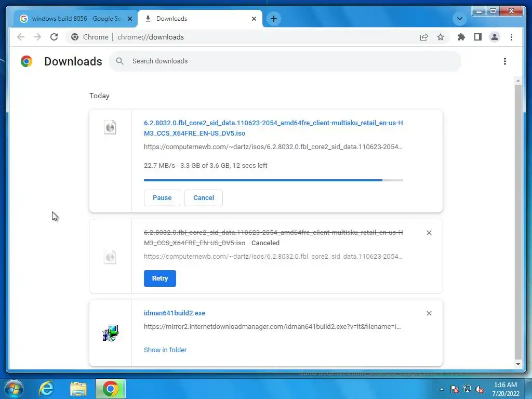
Task: Click the scrollbar up arrow
Action: pos(518,81)
